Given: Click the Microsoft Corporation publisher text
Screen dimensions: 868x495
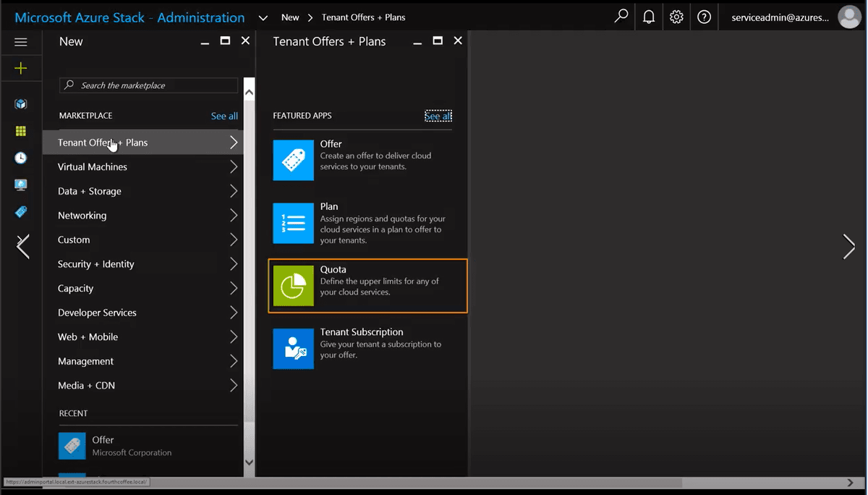Looking at the screenshot, I should point(132,452).
